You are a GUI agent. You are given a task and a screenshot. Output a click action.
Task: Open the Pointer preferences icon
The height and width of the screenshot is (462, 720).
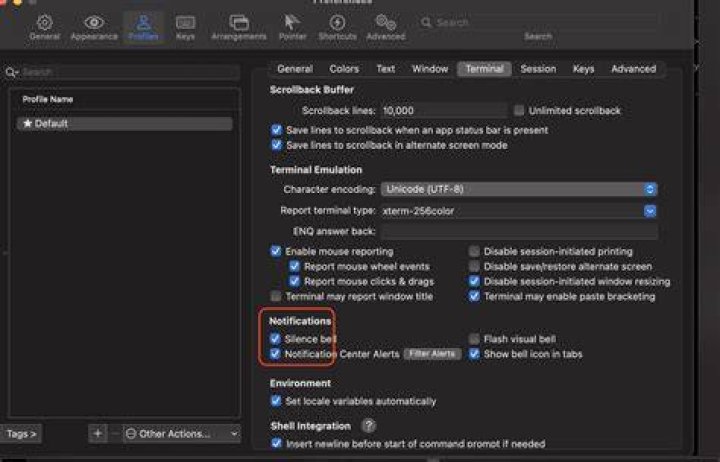(292, 27)
